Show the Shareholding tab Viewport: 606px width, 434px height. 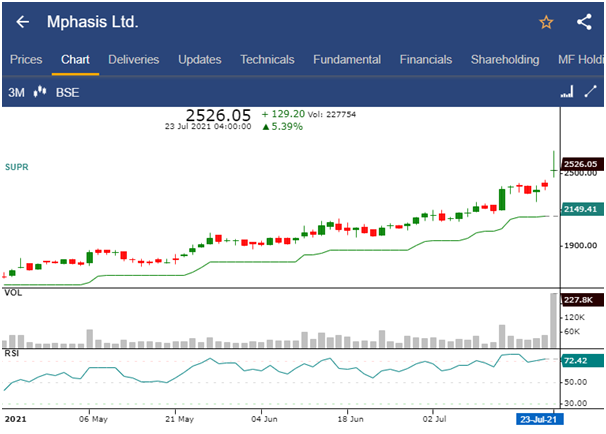click(505, 60)
